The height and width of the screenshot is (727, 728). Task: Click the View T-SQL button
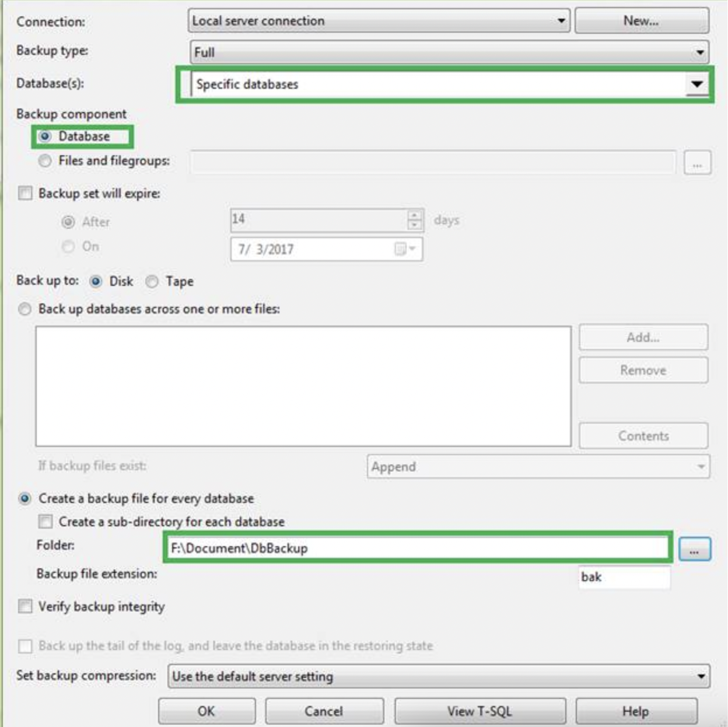pyautogui.click(x=480, y=711)
